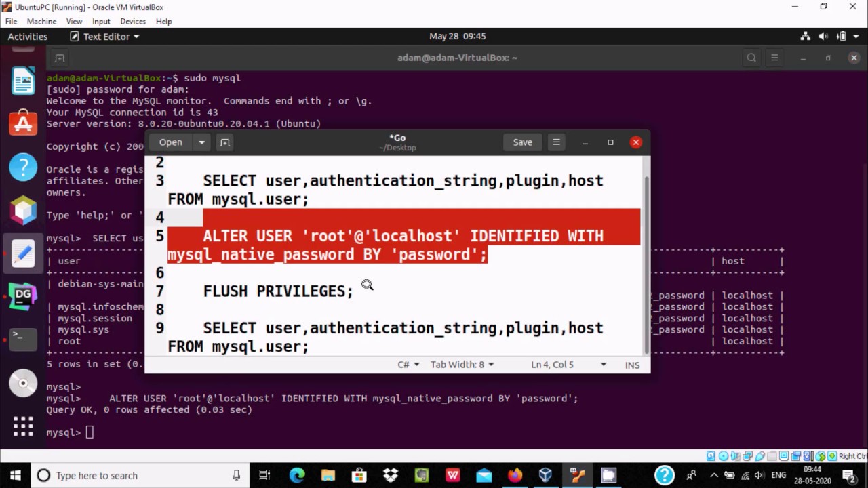Open the VirtualBox File menu
Viewport: 868px width, 488px height.
(x=11, y=21)
